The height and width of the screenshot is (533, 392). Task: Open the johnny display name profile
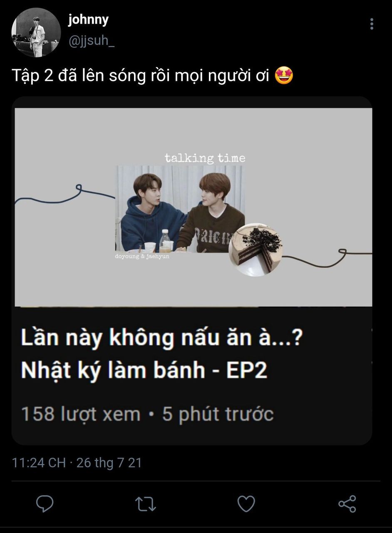(x=88, y=20)
